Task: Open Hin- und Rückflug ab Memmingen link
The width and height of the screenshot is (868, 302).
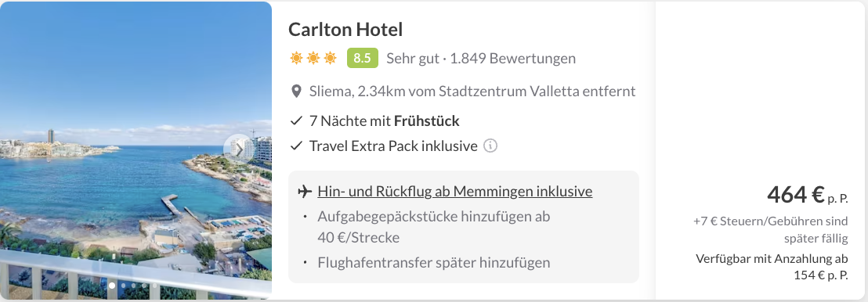Action: click(x=455, y=192)
